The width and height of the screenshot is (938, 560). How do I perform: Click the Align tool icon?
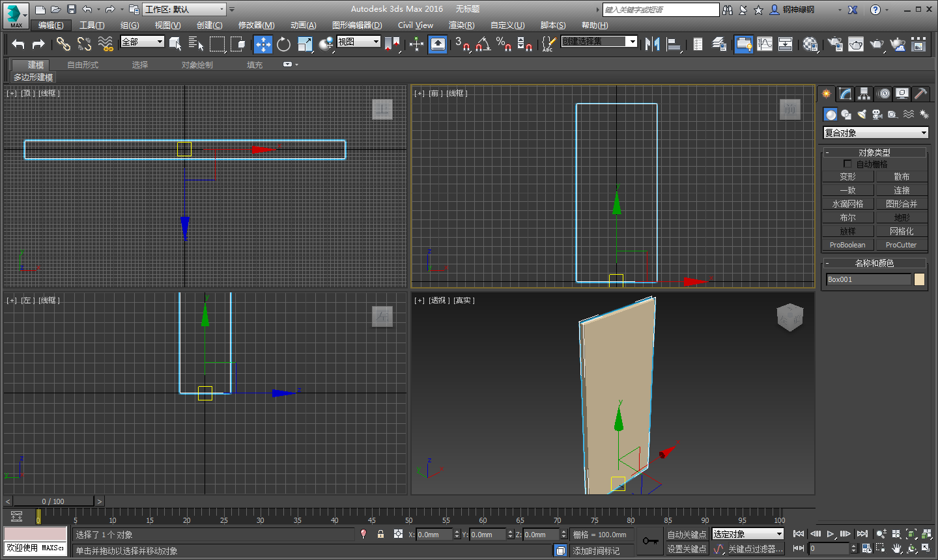674,44
